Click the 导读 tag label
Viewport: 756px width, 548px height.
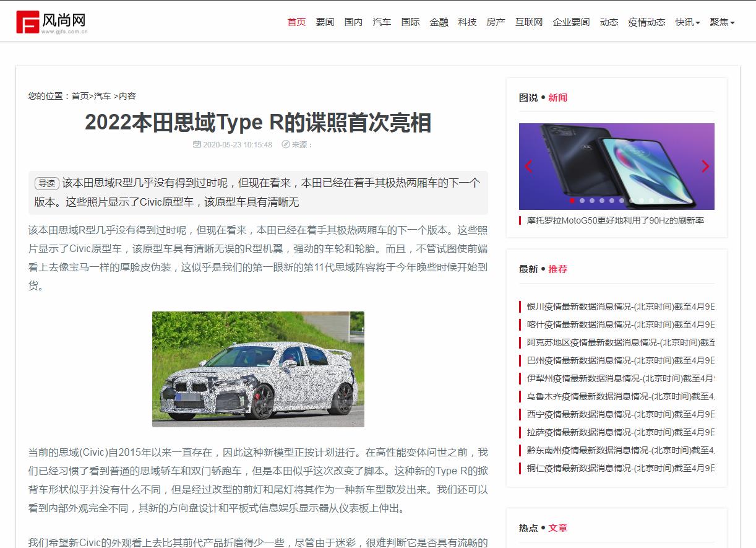[46, 183]
